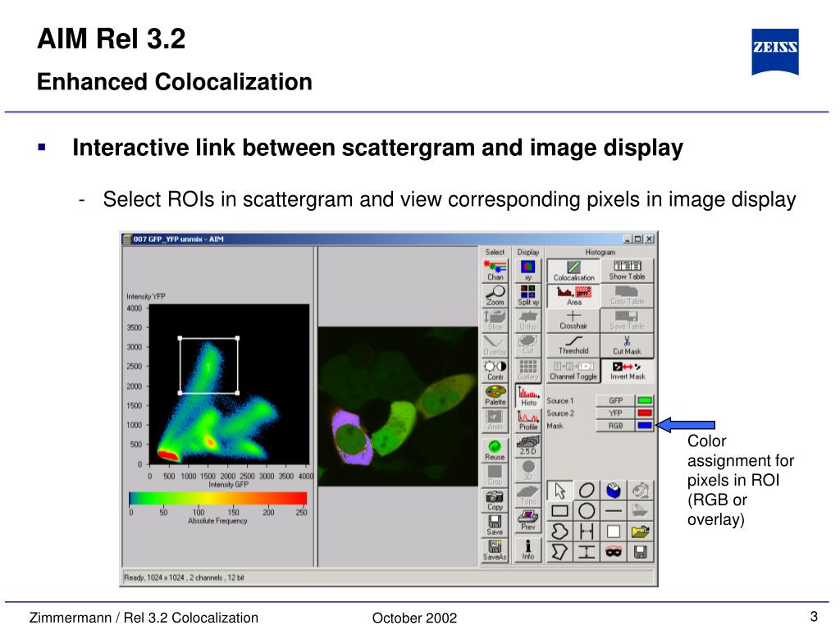This screenshot has height=630, width=840.
Task: Click the floppy disk icon in drawing tools
Action: point(640,551)
